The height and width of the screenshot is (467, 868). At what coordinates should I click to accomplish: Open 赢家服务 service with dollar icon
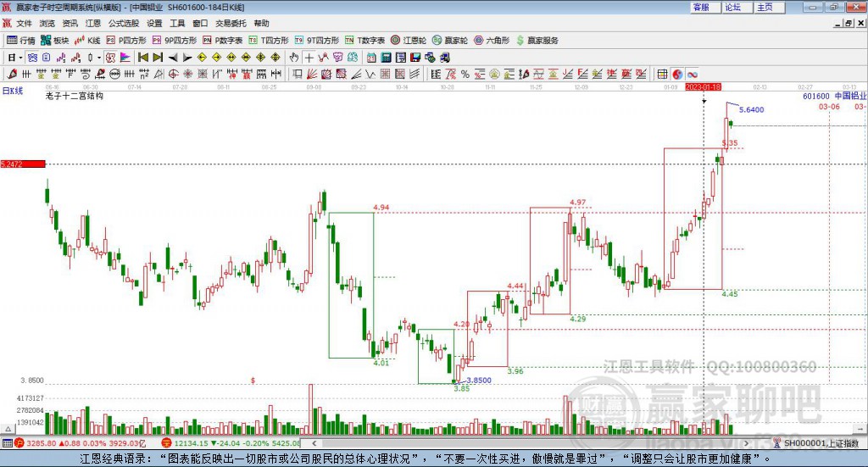[x=537, y=41]
